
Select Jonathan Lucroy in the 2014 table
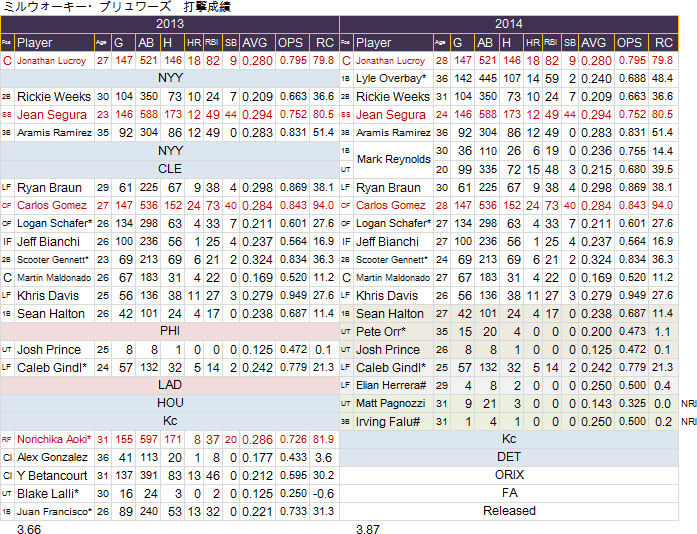click(390, 61)
